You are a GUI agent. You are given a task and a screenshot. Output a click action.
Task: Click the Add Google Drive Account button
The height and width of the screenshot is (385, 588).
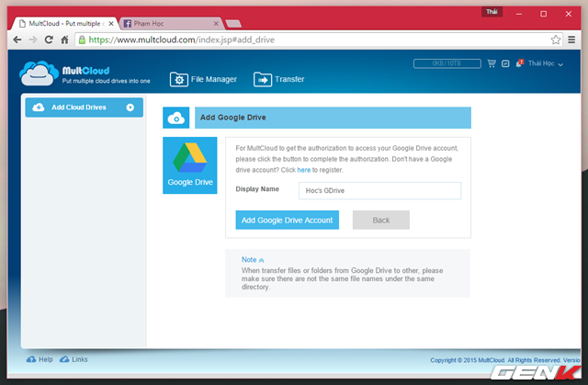pos(287,221)
